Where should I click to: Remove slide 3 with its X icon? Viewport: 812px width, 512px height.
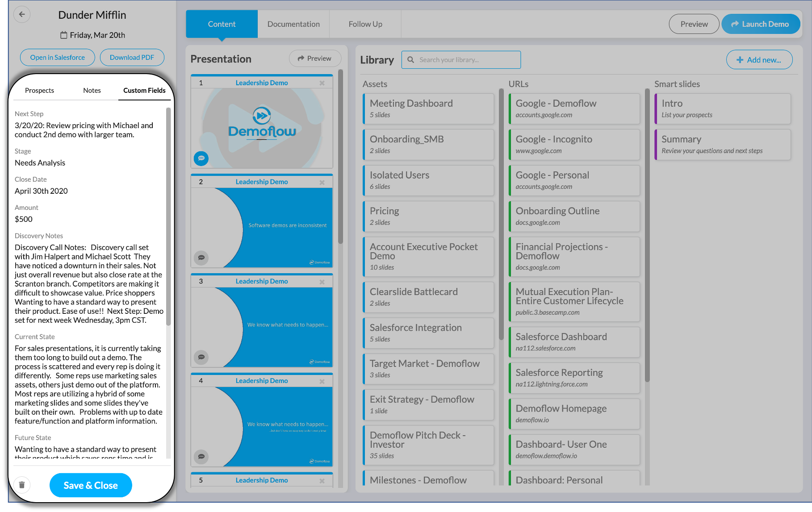(x=322, y=282)
